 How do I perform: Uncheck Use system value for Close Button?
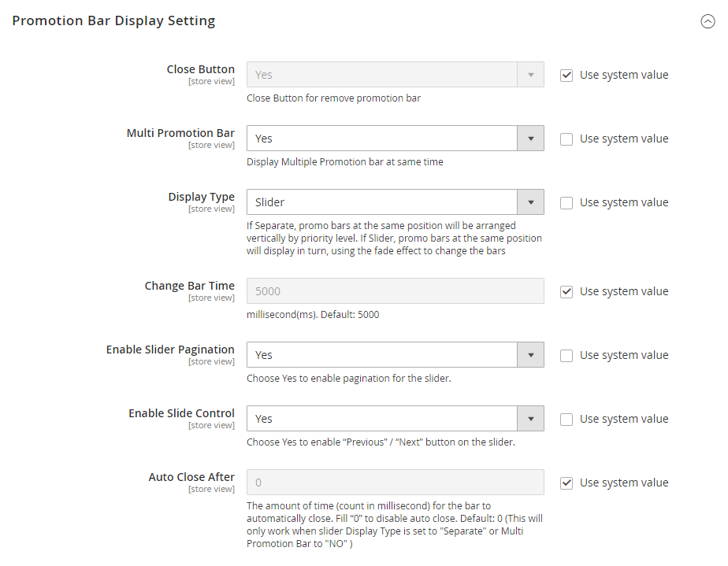click(566, 76)
